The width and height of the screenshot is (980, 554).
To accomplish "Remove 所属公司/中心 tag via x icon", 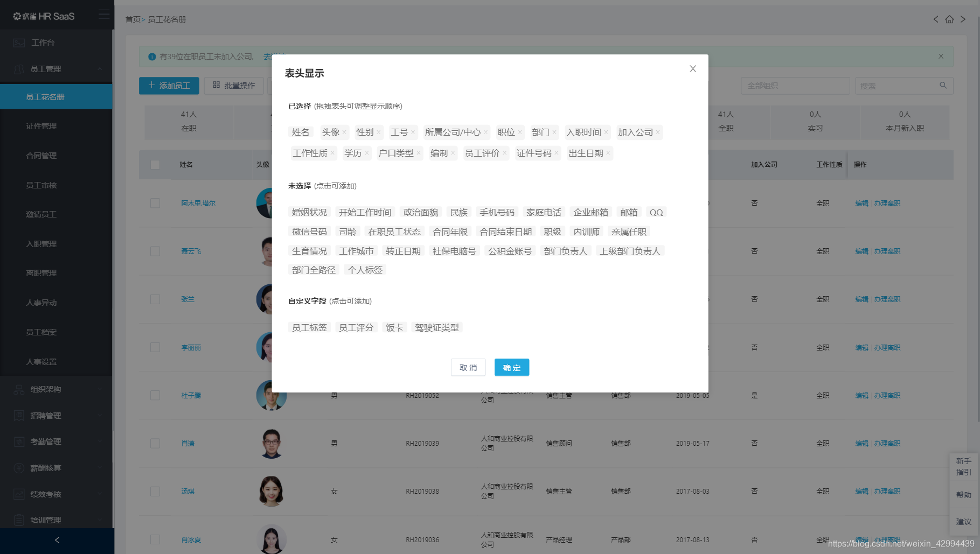I will (485, 132).
